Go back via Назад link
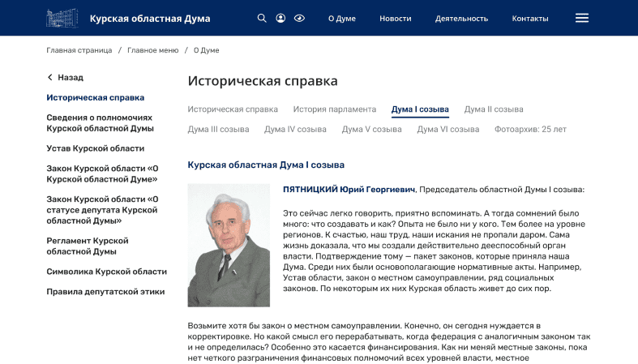This screenshot has width=638, height=364. pos(71,77)
